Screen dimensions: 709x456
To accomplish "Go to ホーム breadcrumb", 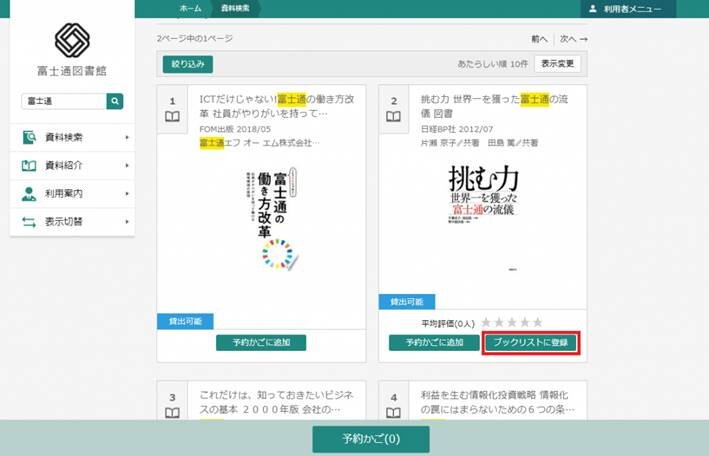I will pyautogui.click(x=190, y=9).
